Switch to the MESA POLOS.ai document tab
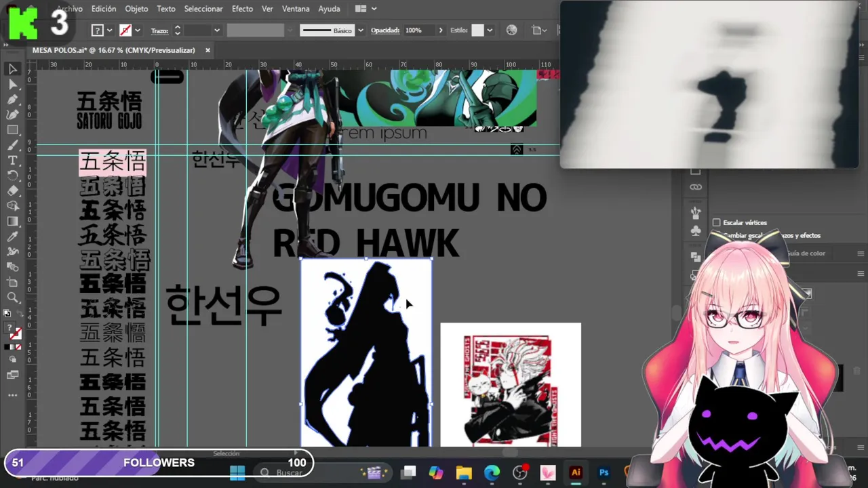The height and width of the screenshot is (488, 868). tap(113, 50)
